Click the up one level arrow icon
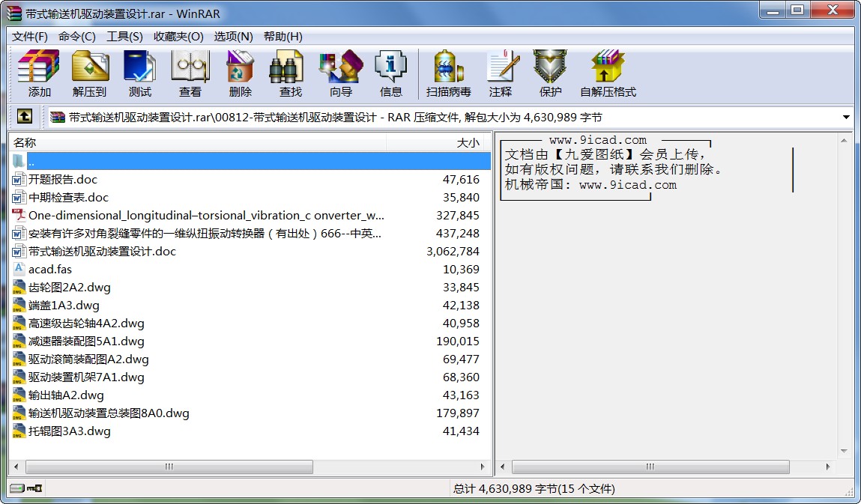 pyautogui.click(x=25, y=116)
